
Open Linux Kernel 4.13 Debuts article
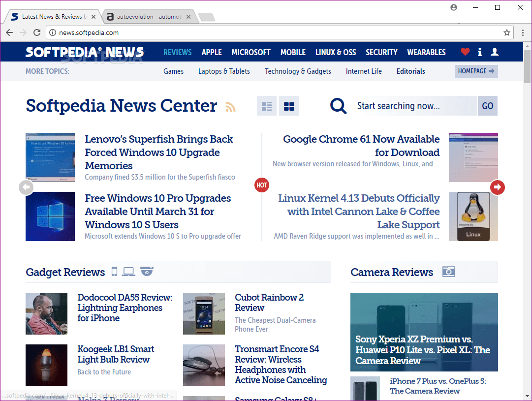point(359,212)
